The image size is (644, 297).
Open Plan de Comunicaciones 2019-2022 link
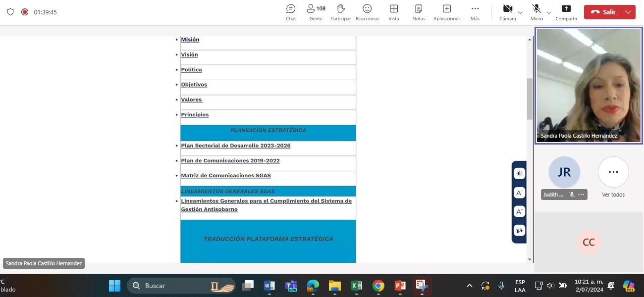coord(230,160)
